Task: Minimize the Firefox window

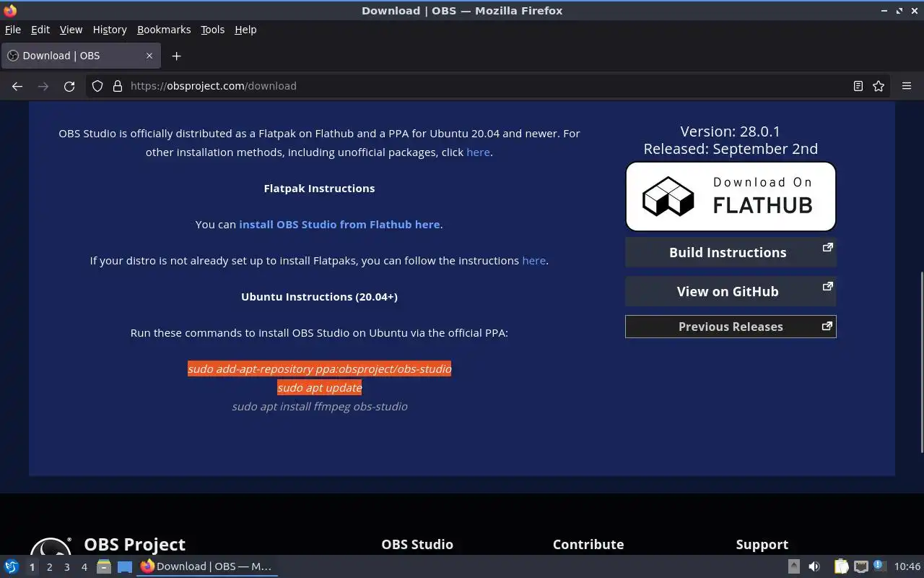Action: (x=884, y=11)
